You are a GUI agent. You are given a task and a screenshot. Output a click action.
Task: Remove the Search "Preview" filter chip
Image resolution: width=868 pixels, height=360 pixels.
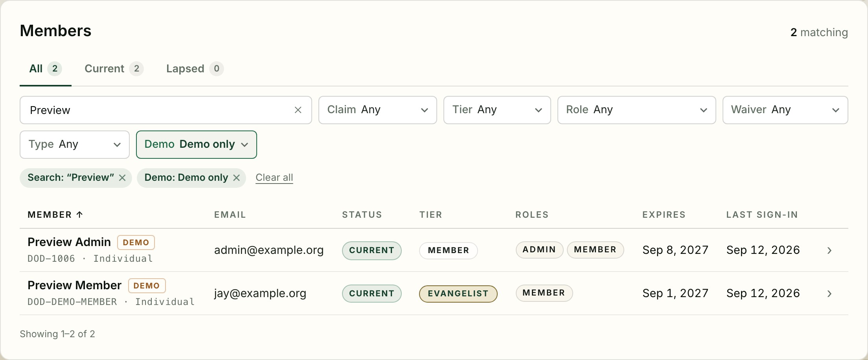(x=123, y=178)
